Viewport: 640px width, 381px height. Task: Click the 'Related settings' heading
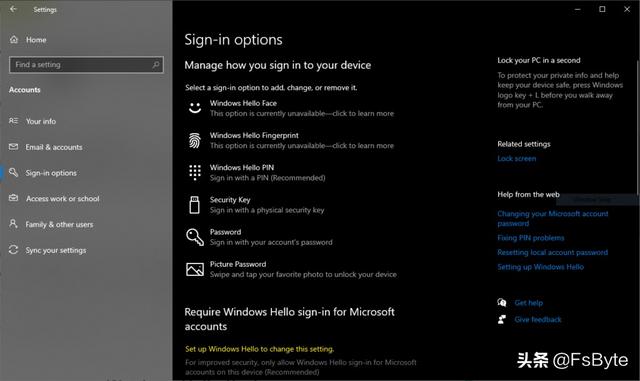click(524, 144)
